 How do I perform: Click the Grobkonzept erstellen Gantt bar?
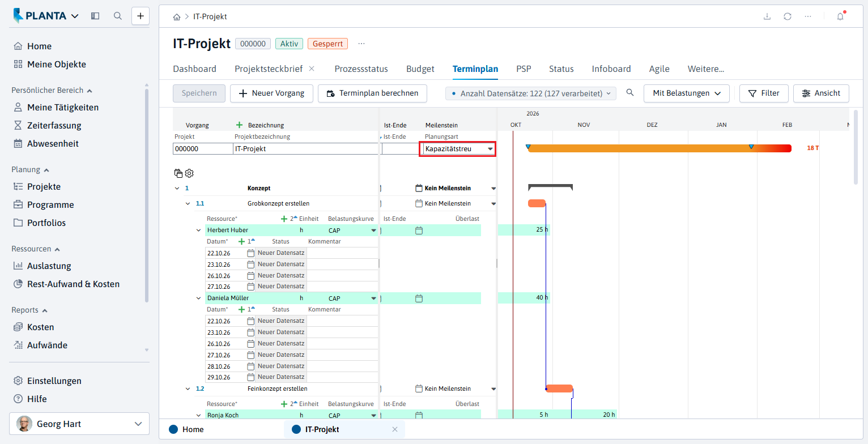pyautogui.click(x=537, y=203)
